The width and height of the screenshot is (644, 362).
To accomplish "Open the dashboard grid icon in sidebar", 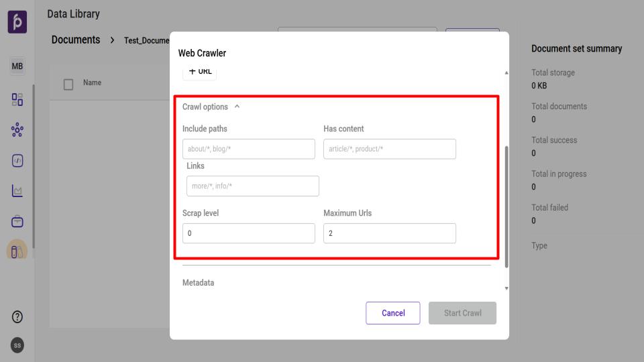I will (x=17, y=100).
